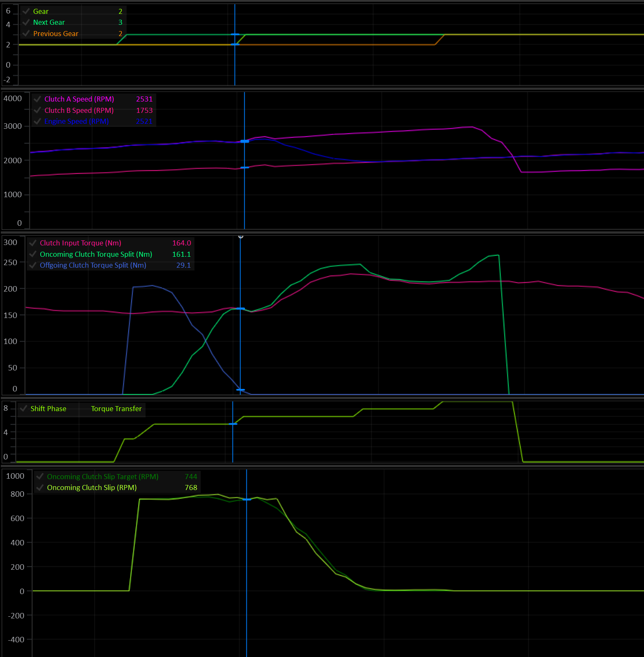This screenshot has height=657, width=644.
Task: Toggle the Clutch B Speed checkmark
Action: 37,110
